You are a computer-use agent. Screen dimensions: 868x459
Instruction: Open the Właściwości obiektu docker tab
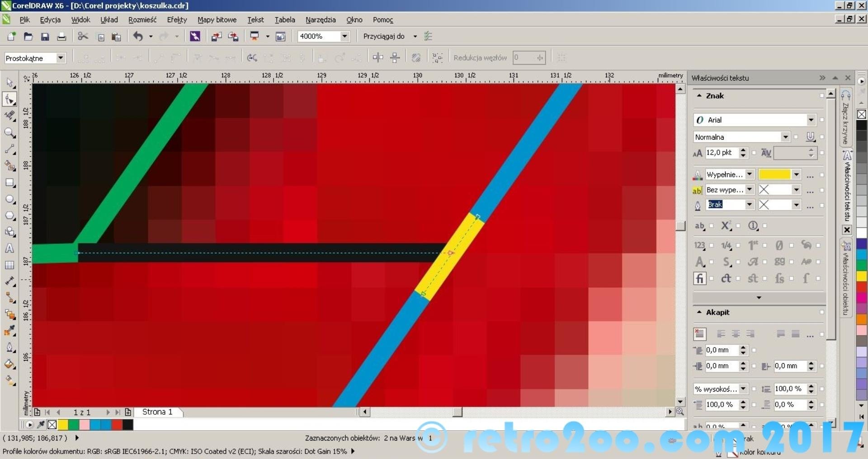[846, 280]
